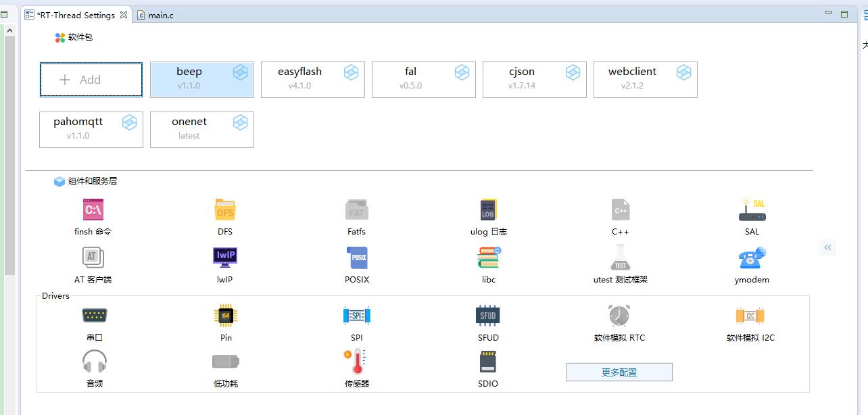Screen dimensions: 868x415
Task: Click the beep package cube icon
Action: coord(241,72)
